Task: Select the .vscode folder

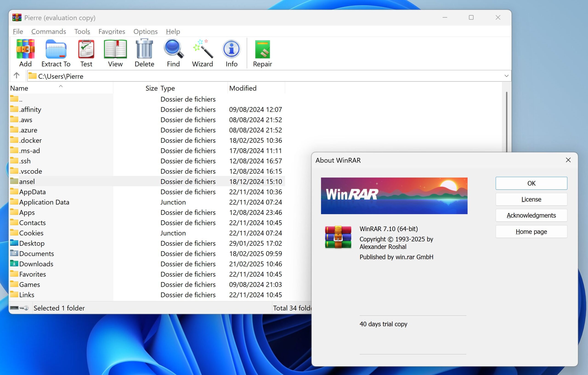Action: click(x=147, y=171)
